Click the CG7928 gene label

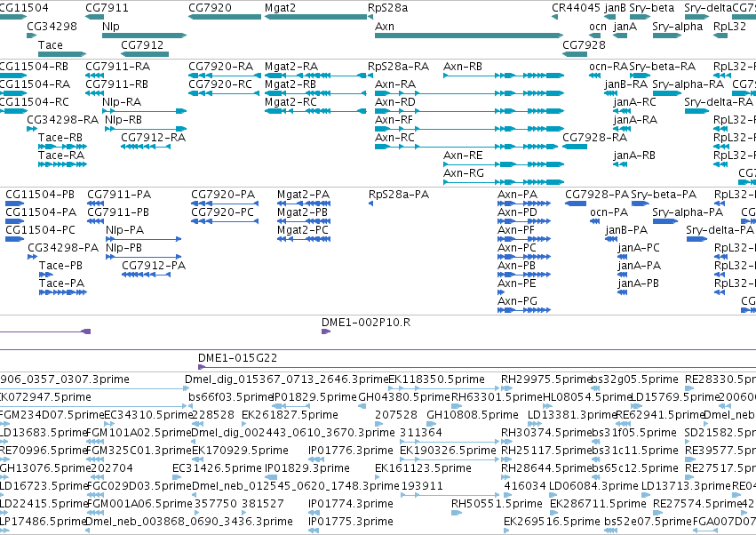point(584,44)
